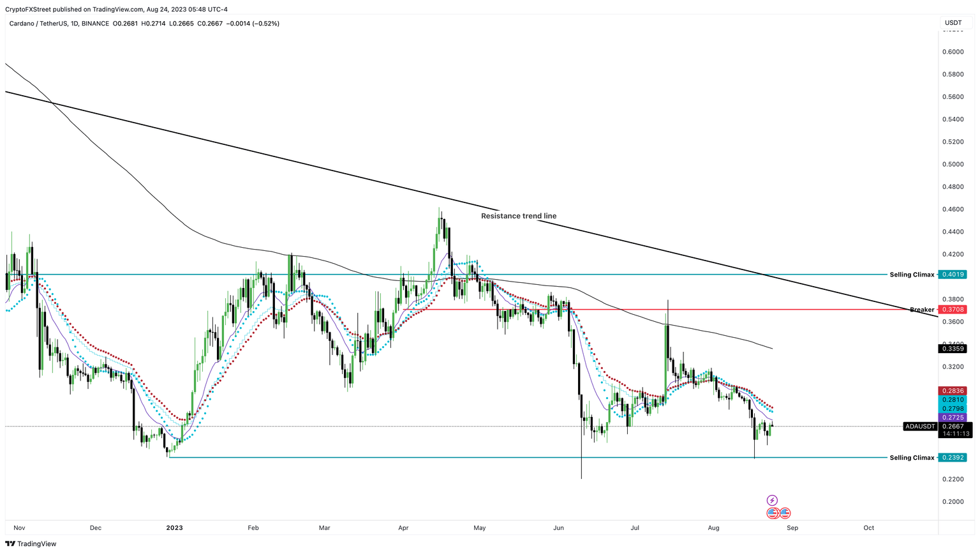This screenshot has width=980, height=553.
Task: Select the ADAUSDT label on the price axis
Action: [919, 427]
